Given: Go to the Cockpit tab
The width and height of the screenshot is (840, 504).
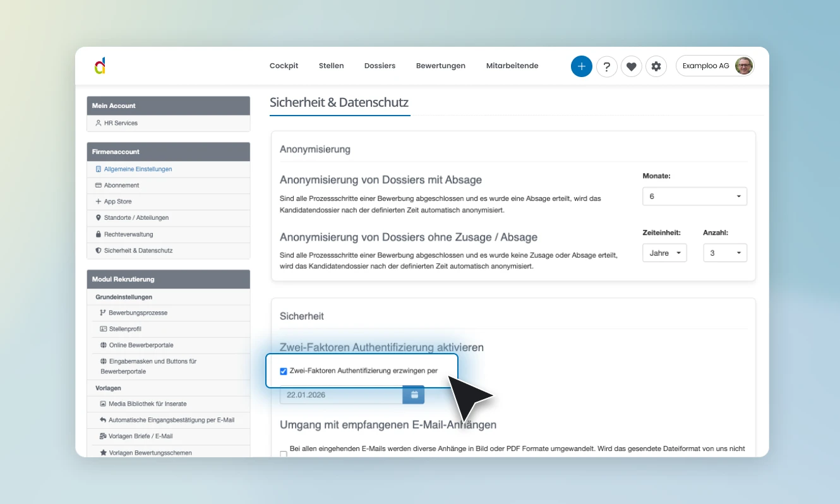Looking at the screenshot, I should 284,66.
